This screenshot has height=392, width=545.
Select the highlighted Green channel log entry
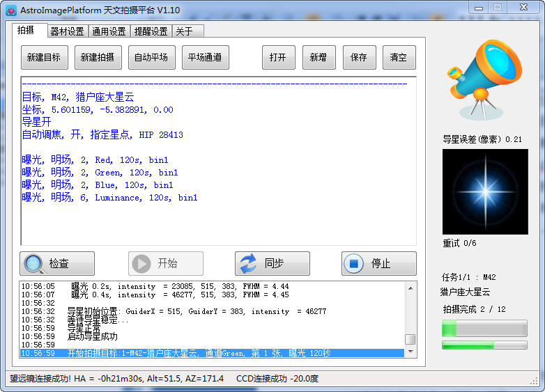pyautogui.click(x=209, y=353)
